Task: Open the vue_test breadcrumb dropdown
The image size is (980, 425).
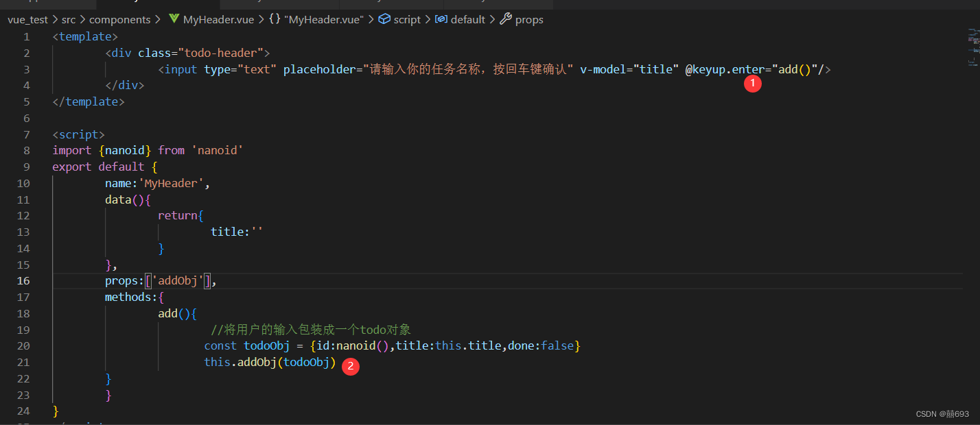Action: point(27,19)
